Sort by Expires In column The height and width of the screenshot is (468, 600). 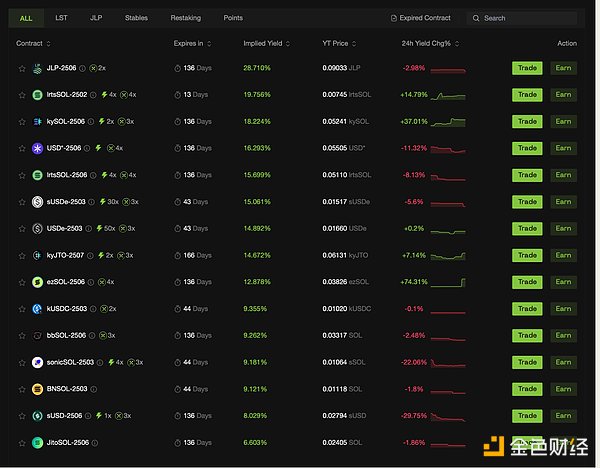tap(192, 44)
